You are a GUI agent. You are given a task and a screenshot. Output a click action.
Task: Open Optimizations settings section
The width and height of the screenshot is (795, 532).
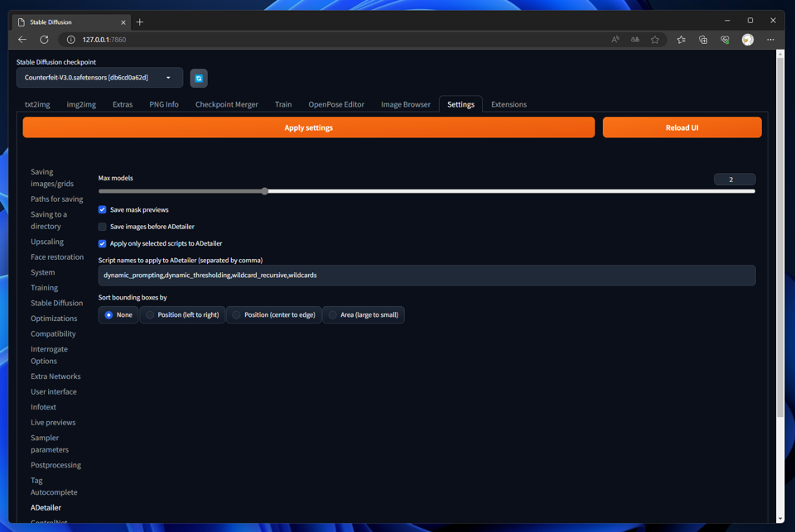pyautogui.click(x=54, y=319)
